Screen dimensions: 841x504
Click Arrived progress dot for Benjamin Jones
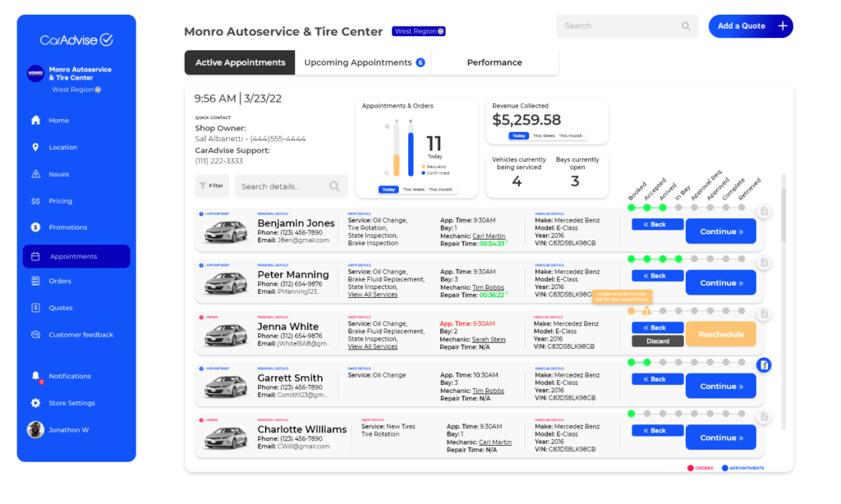coord(663,208)
